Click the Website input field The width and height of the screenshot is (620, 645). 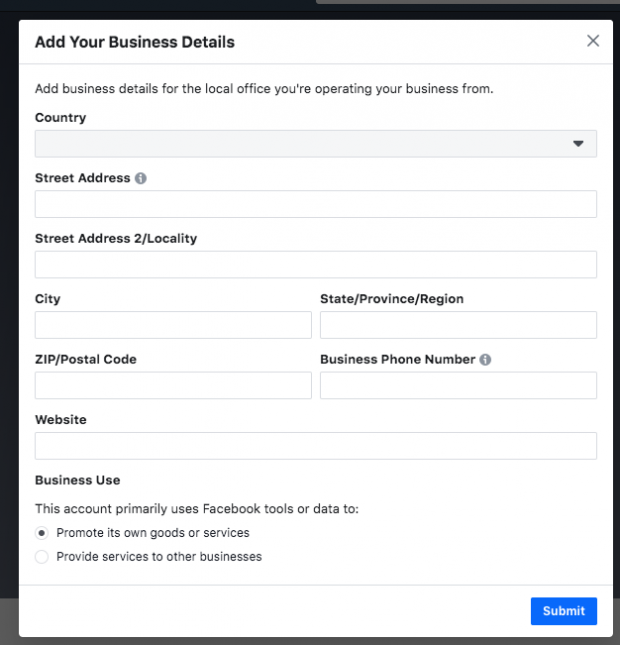point(315,446)
